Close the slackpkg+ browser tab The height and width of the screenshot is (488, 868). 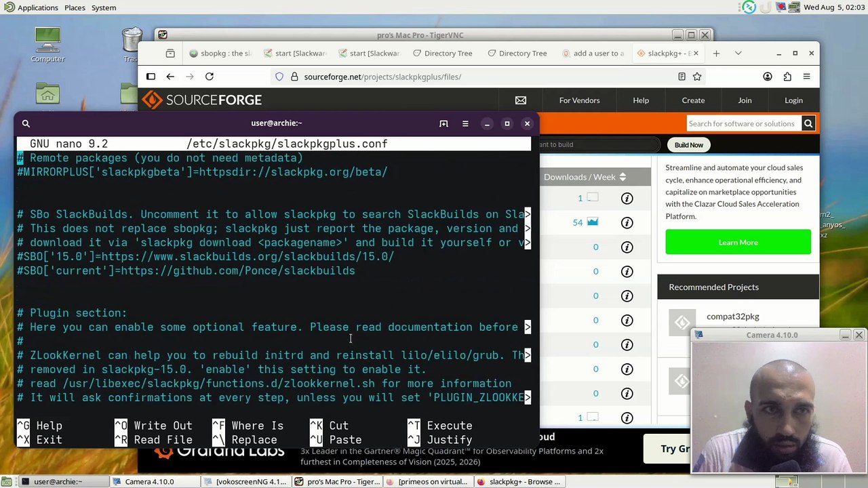pos(695,53)
